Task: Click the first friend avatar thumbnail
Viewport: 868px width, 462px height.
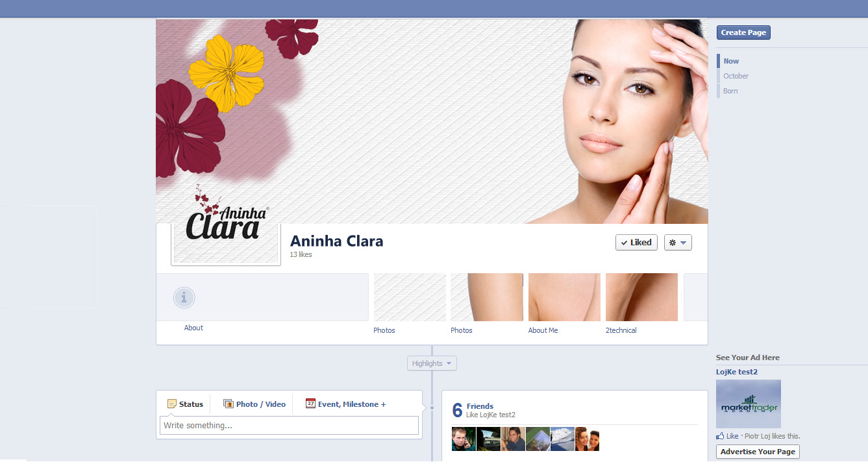Action: (x=464, y=439)
